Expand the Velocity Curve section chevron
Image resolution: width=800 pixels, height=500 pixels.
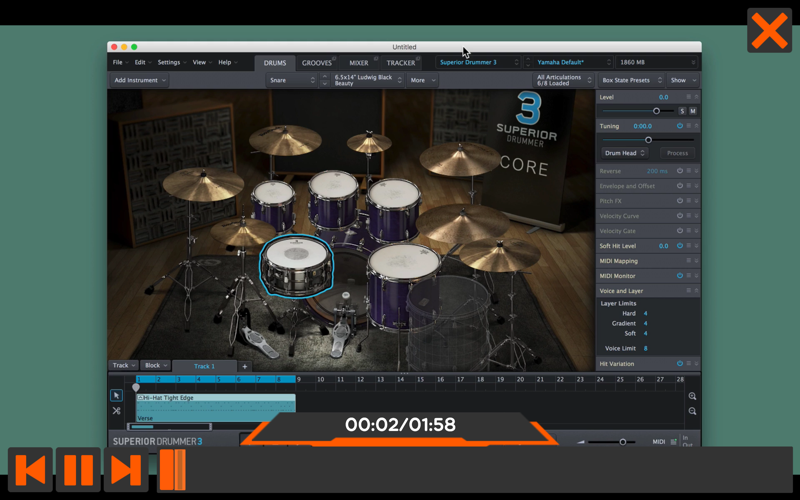(x=696, y=216)
